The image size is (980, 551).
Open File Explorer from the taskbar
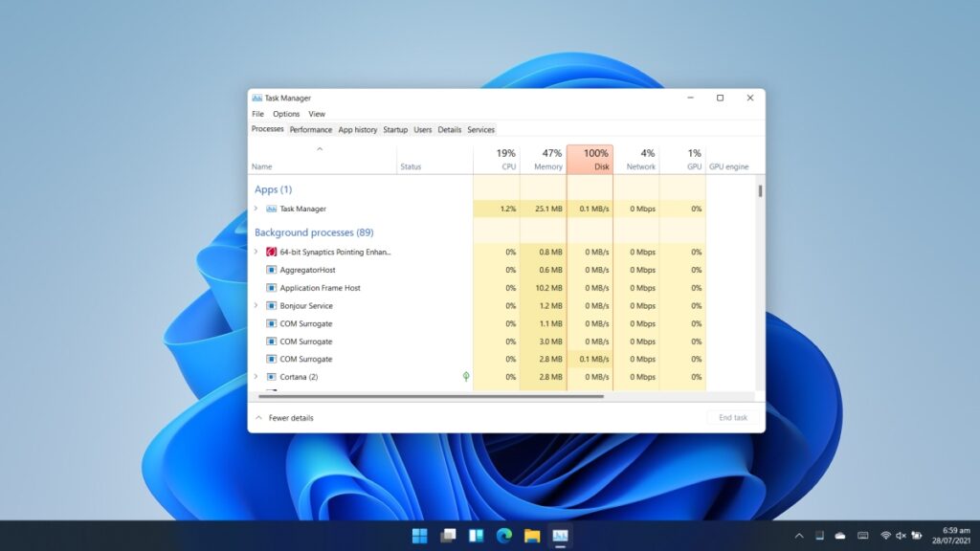(x=532, y=536)
